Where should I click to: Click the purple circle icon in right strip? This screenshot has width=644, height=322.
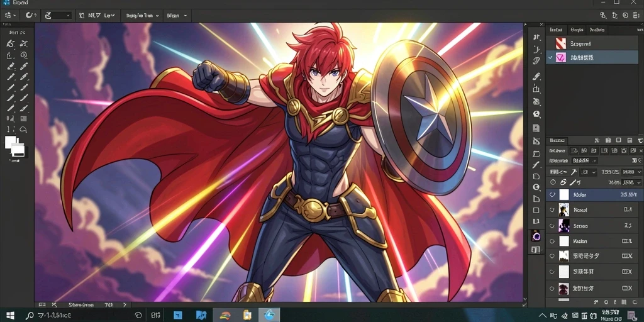tap(536, 236)
